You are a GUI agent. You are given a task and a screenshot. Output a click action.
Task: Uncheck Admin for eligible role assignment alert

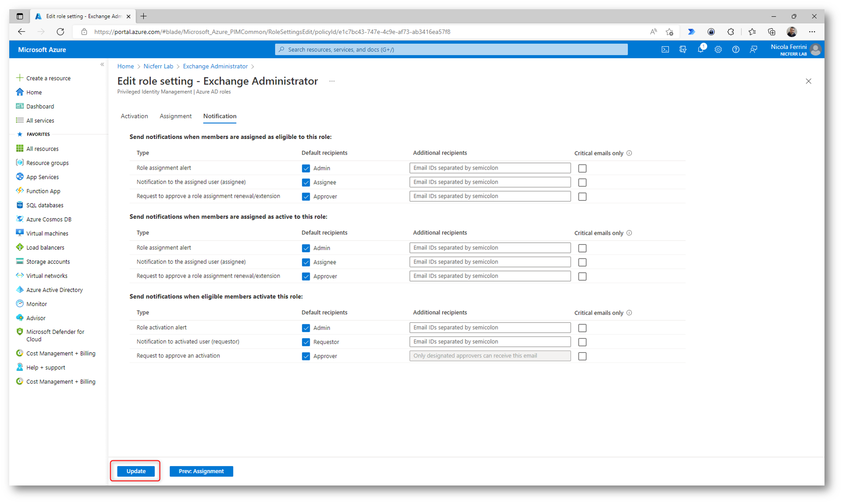tap(306, 168)
